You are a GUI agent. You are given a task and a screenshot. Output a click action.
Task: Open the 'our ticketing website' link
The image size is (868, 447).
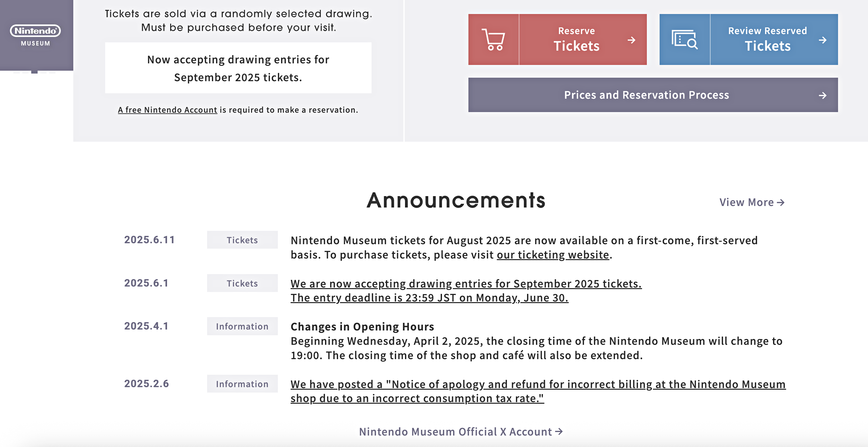coord(553,255)
